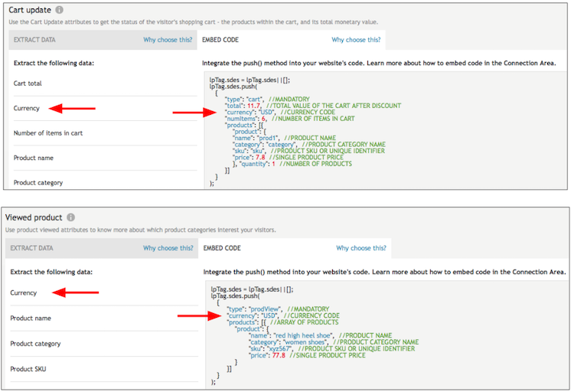The height and width of the screenshot is (392, 574).
Task: Click the "type": "prodView" code line
Action: pyautogui.click(x=278, y=309)
